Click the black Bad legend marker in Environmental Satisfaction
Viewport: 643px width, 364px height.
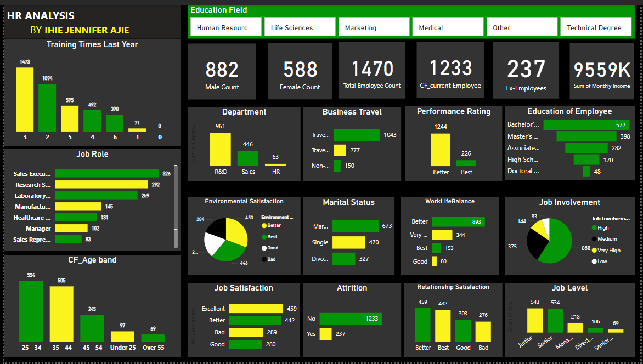pos(264,259)
